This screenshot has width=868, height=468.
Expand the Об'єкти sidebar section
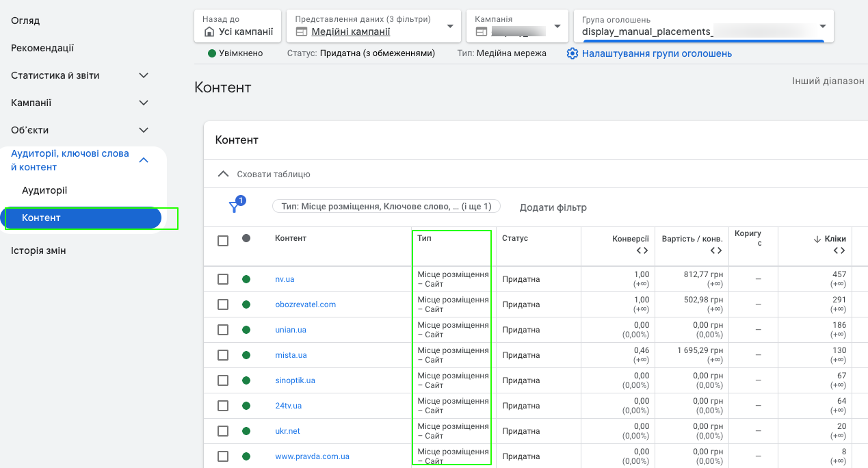pos(144,130)
